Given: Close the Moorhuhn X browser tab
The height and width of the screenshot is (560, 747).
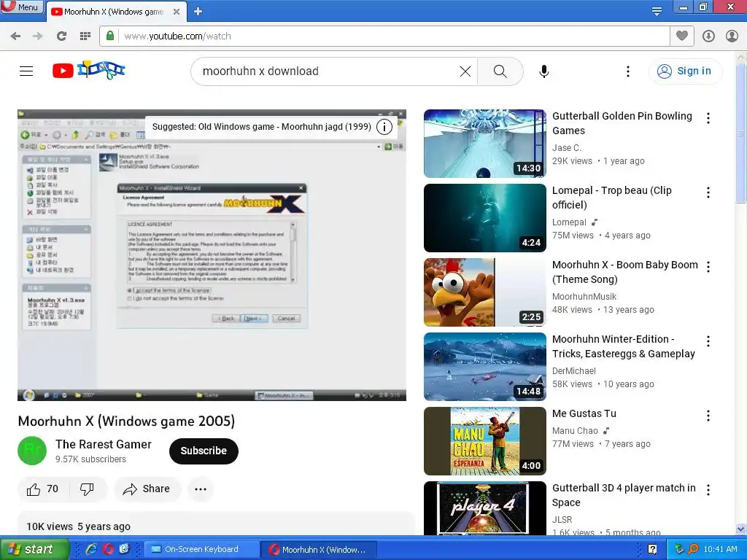Looking at the screenshot, I should click(x=177, y=12).
